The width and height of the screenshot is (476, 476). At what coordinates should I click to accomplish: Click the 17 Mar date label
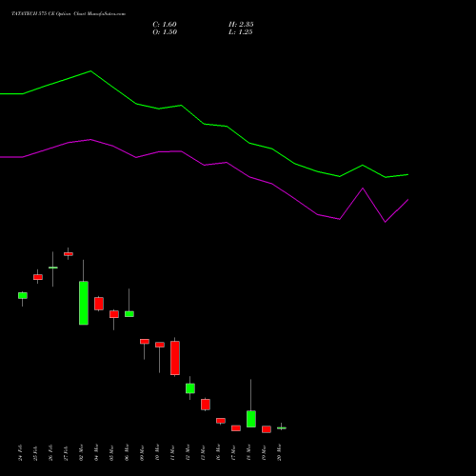point(233,452)
